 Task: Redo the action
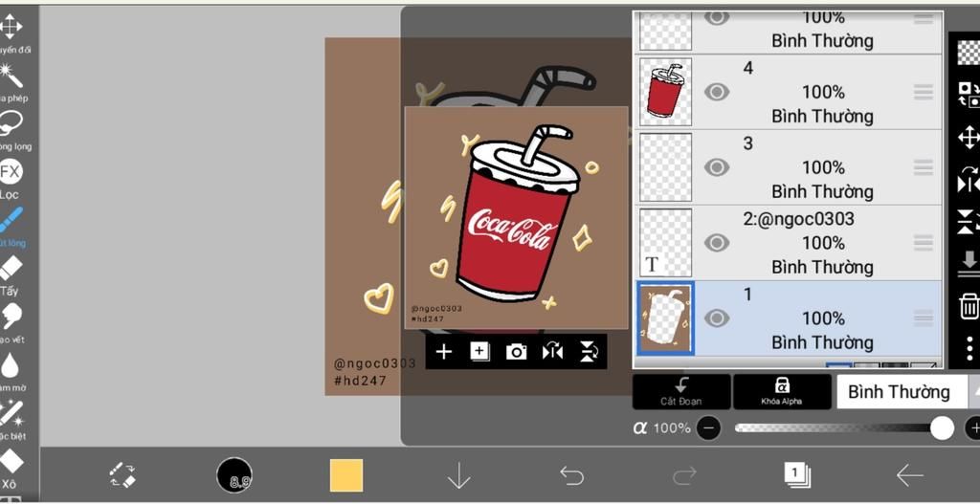coord(684,476)
